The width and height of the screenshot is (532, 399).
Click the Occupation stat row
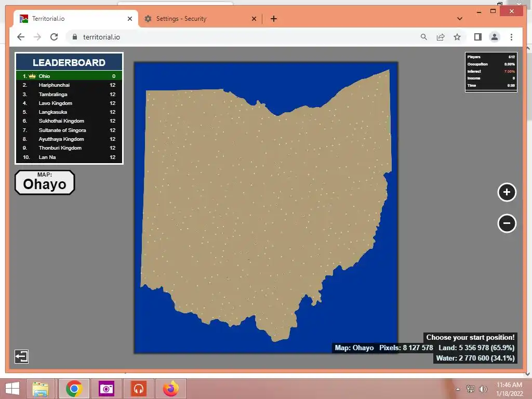click(491, 64)
